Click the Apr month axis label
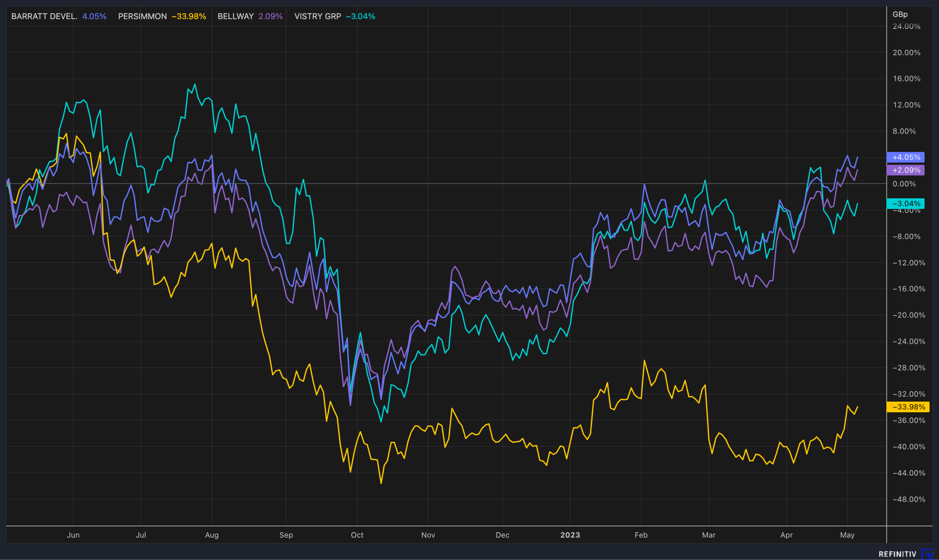The image size is (939, 560). click(787, 535)
